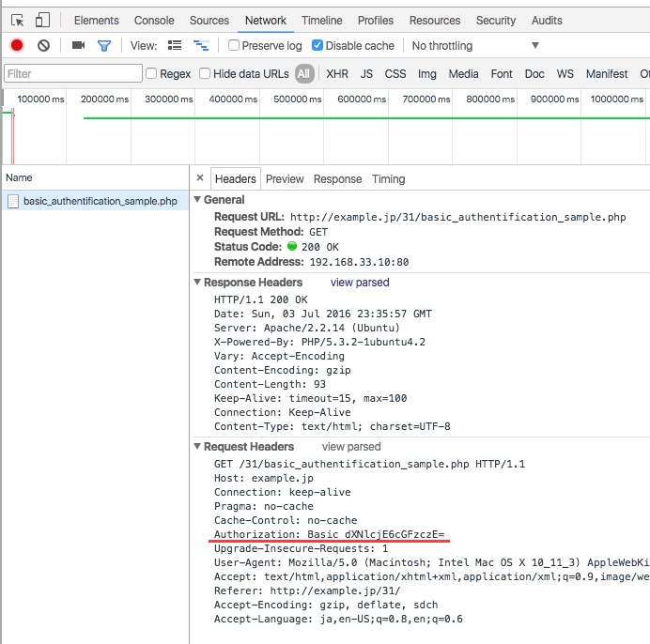Click the Status Code 200 OK value
The image size is (650, 644).
320,247
